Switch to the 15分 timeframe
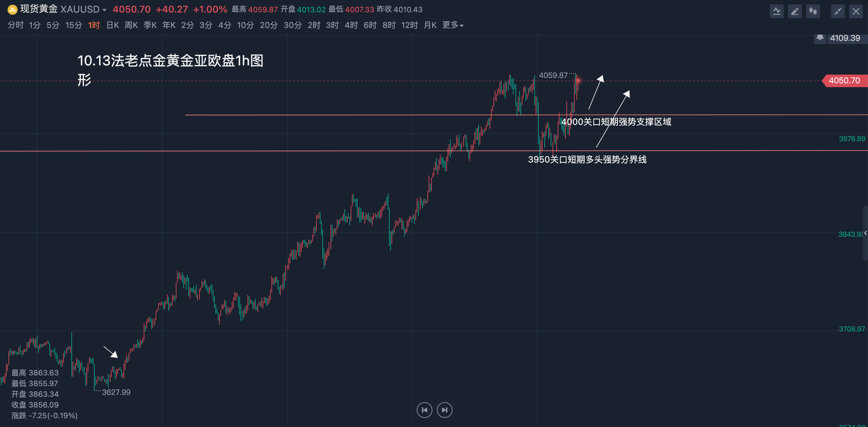Image resolution: width=868 pixels, height=427 pixels. pyautogui.click(x=73, y=25)
